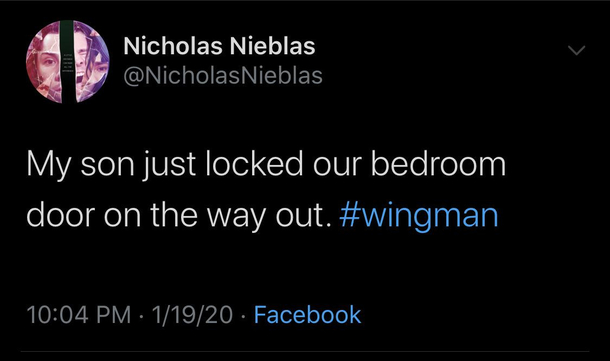Open Nicholas Nieblas's profile picture
This screenshot has width=610, height=361.
(x=68, y=61)
